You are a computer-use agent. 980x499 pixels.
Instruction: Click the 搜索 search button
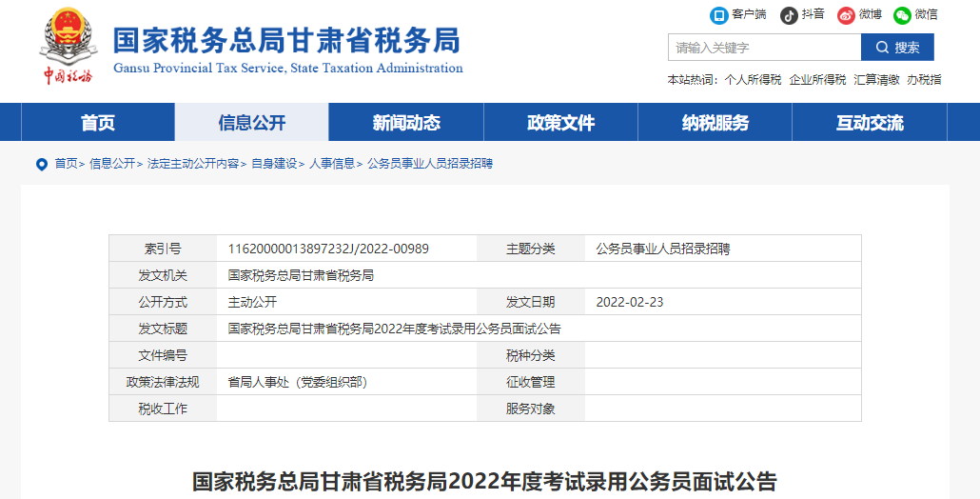(897, 48)
